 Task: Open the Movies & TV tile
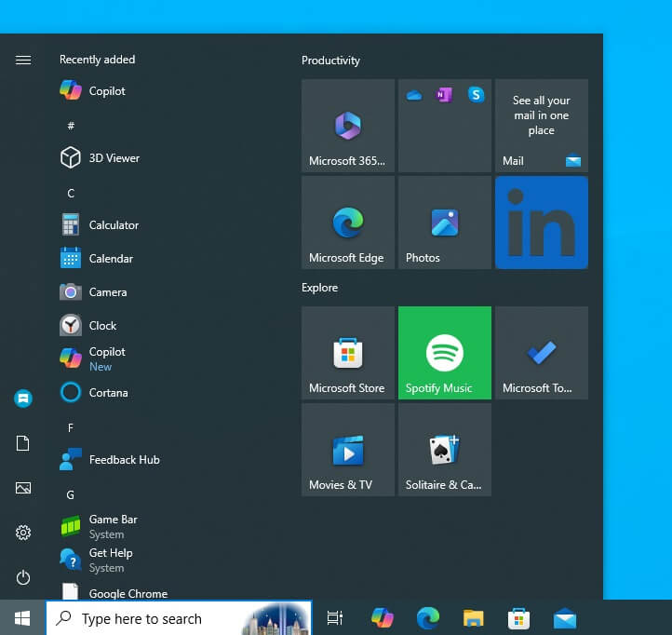pos(347,450)
